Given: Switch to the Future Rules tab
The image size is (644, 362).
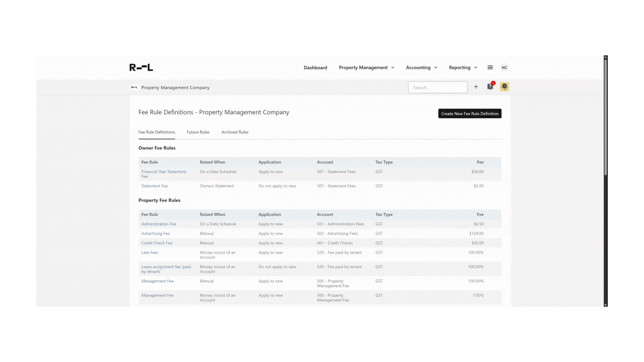Looking at the screenshot, I should pos(198,132).
